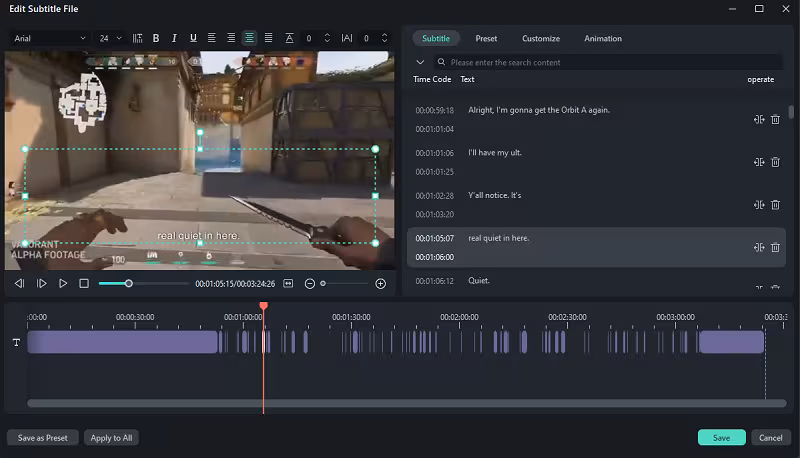
Task: Cancel subtitle editing
Action: pos(770,438)
